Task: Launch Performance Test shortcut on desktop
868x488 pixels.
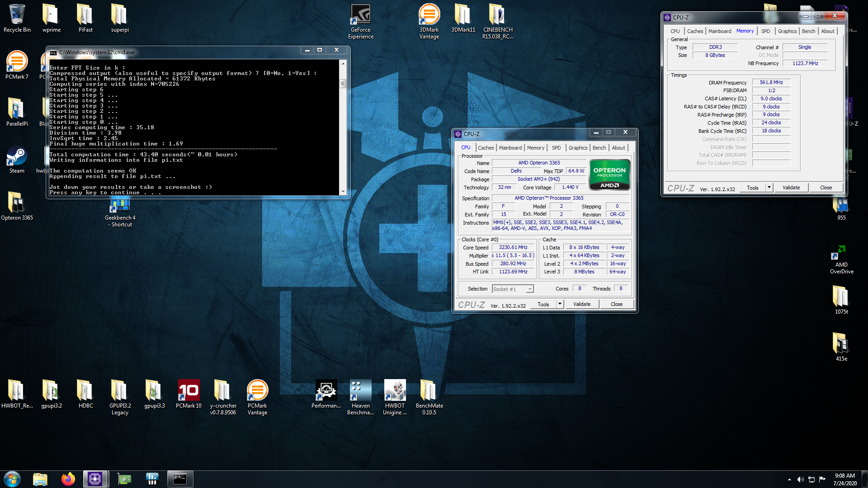Action: [326, 394]
